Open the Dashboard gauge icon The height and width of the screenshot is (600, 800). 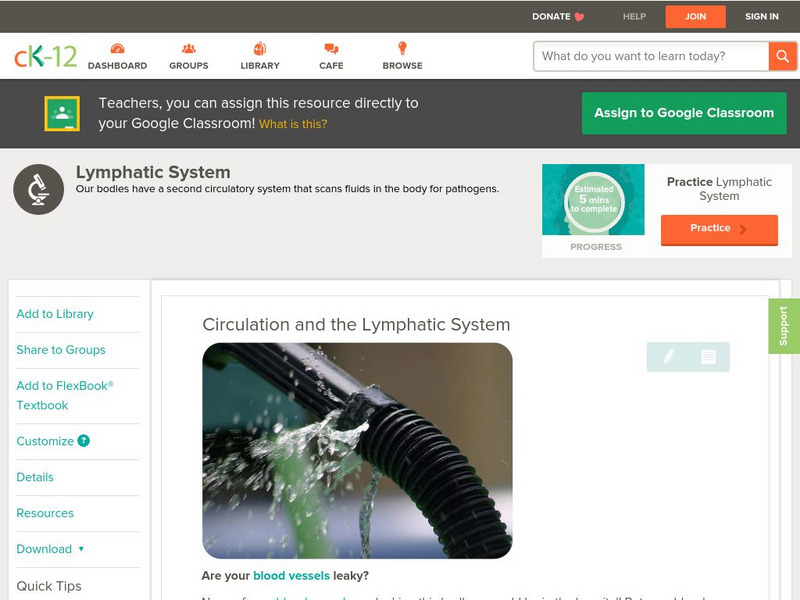(117, 48)
